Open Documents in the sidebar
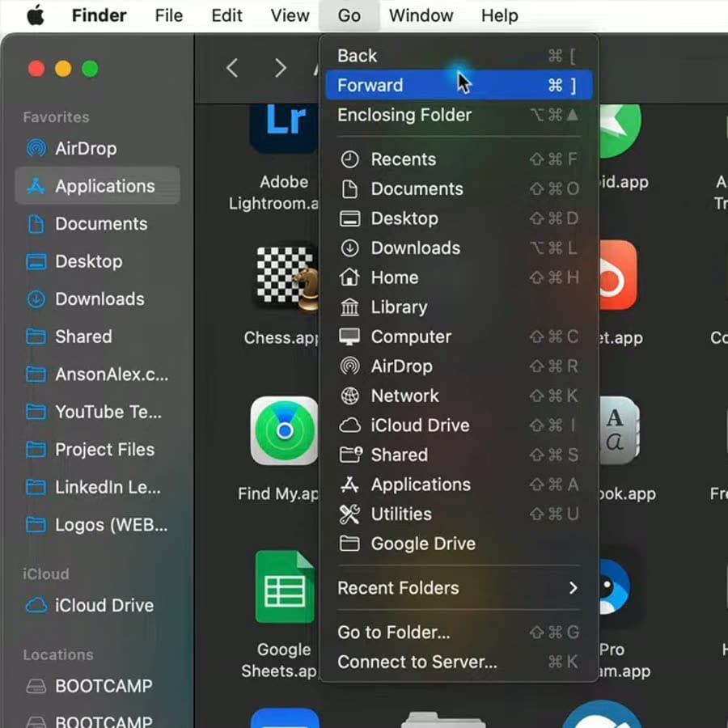This screenshot has height=728, width=728. [x=98, y=224]
